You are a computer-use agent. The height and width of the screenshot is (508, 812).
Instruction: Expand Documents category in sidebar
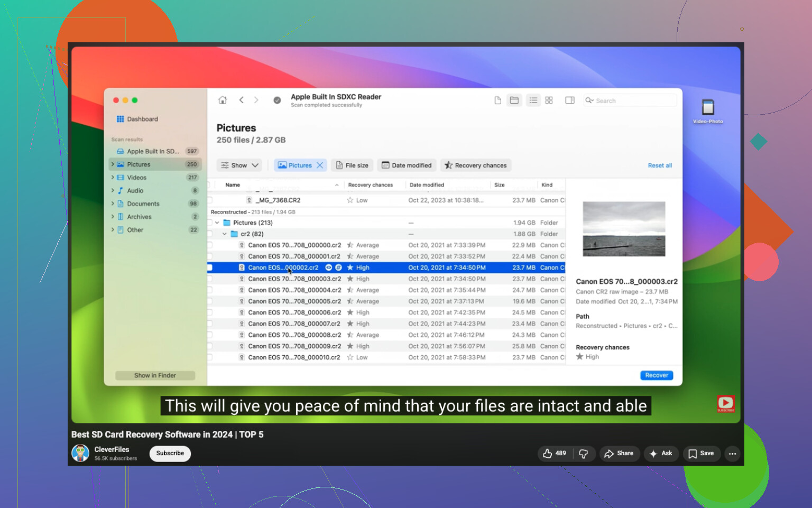(113, 204)
